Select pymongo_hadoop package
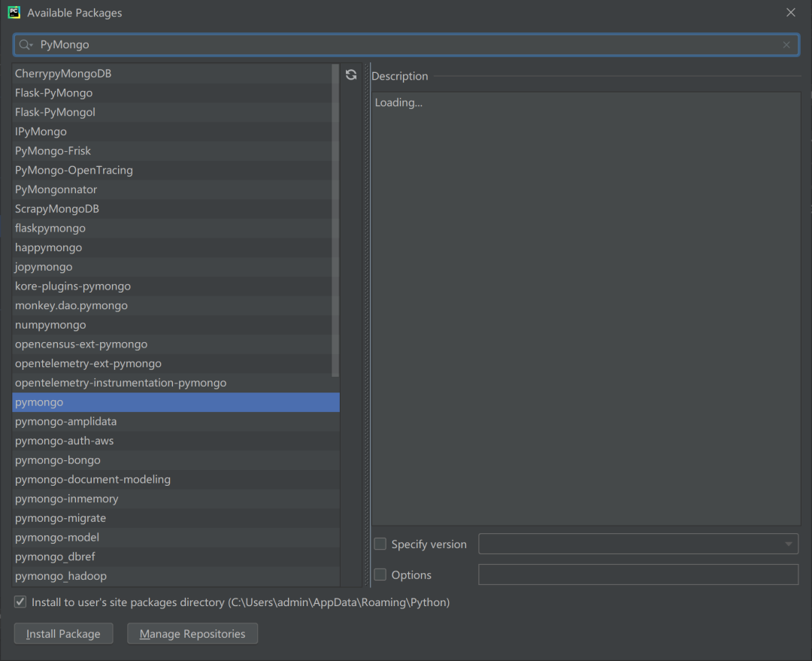This screenshot has height=661, width=812. (x=176, y=576)
